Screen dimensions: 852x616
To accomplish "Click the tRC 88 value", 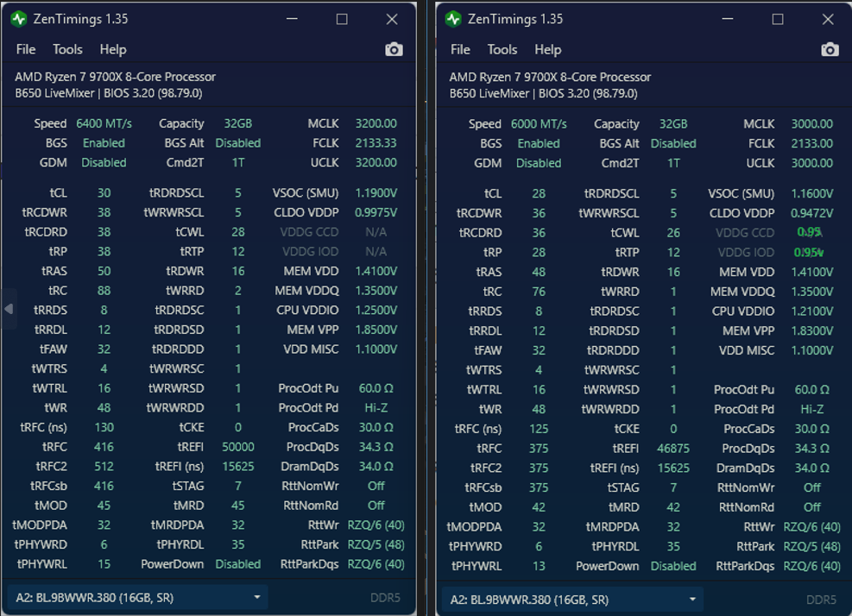I will 104,291.
